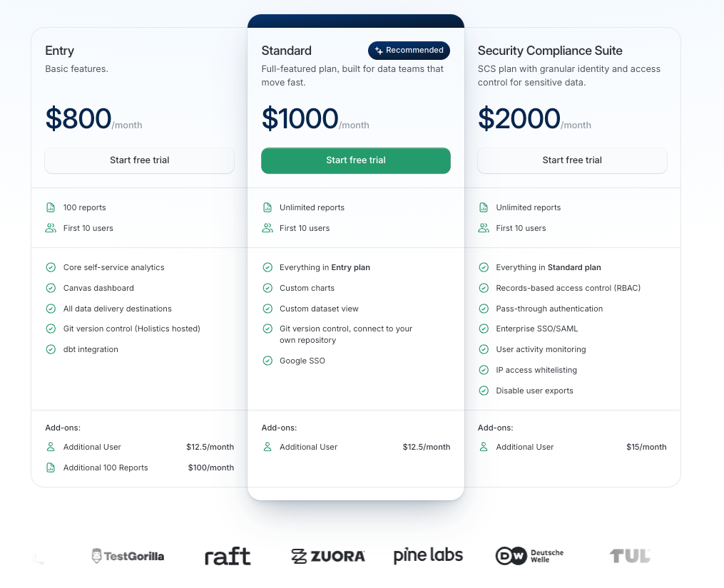
Task: Click the bold Standard plan text
Action: point(573,267)
